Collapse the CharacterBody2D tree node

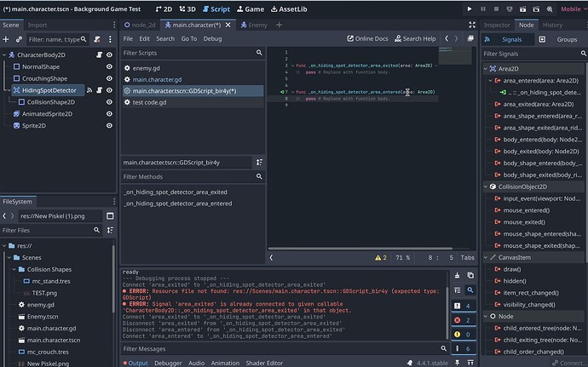[6, 54]
